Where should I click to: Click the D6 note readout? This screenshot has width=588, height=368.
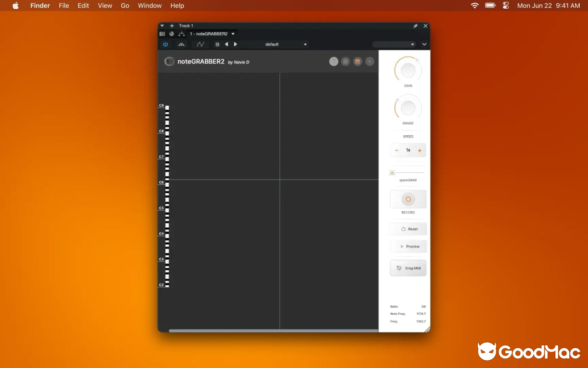pos(424,306)
